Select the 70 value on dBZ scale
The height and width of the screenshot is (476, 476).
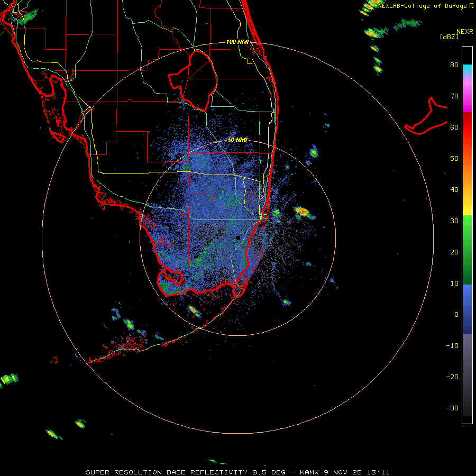(454, 96)
